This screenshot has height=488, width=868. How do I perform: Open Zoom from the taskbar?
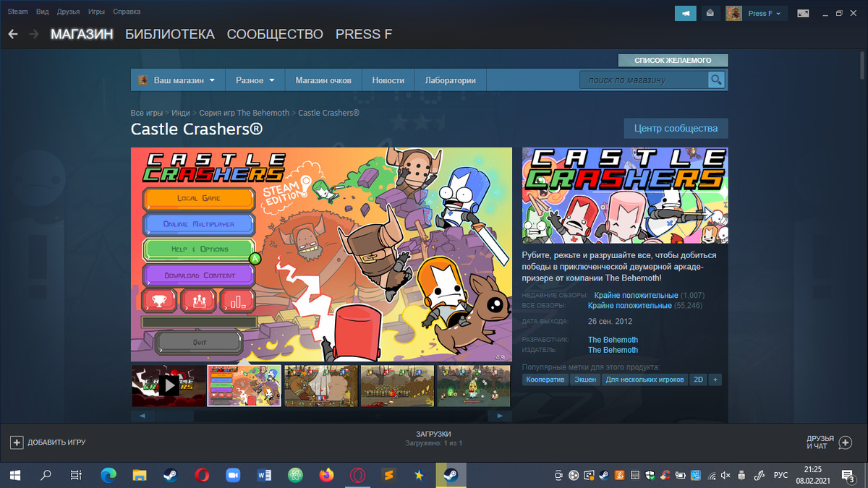click(233, 475)
